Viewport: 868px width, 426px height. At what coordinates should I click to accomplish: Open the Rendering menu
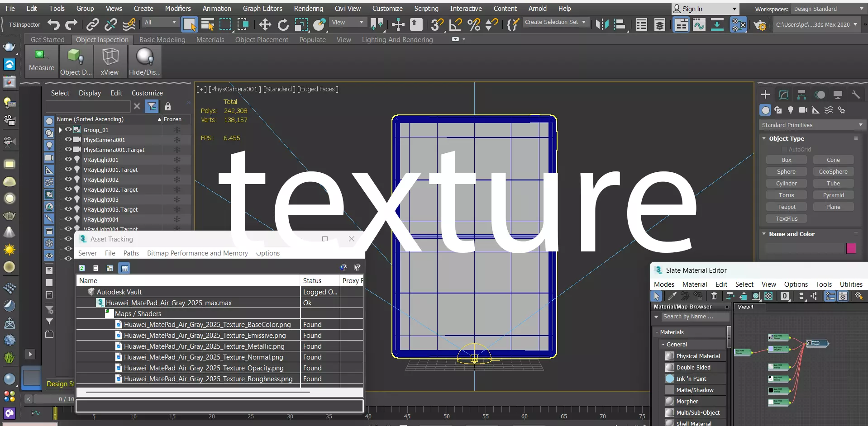point(309,9)
